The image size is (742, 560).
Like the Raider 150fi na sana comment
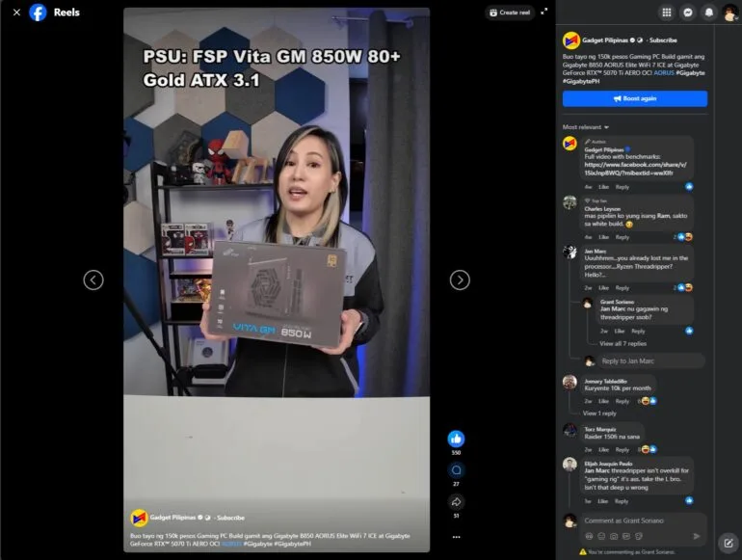pyautogui.click(x=603, y=450)
